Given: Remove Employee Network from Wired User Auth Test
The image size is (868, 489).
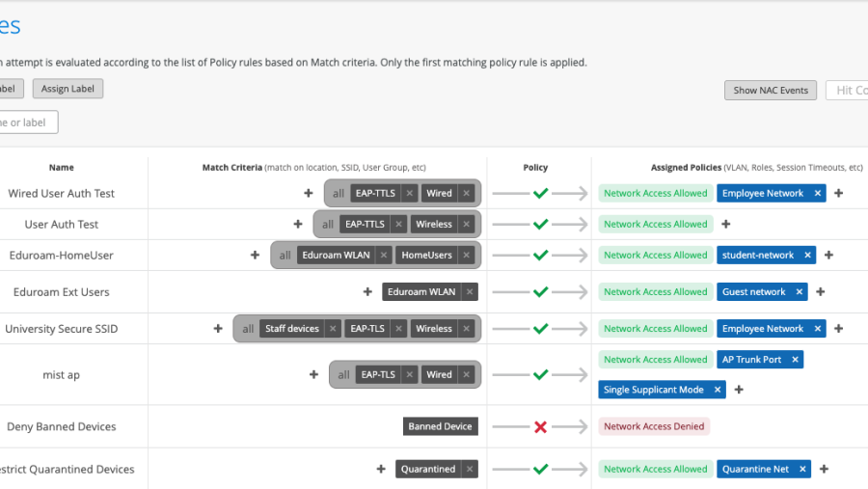Looking at the screenshot, I should click(x=818, y=193).
